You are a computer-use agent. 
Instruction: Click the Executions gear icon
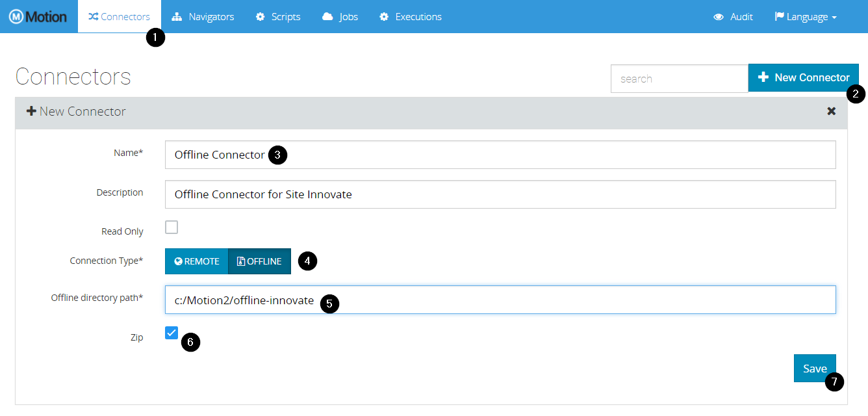click(384, 17)
